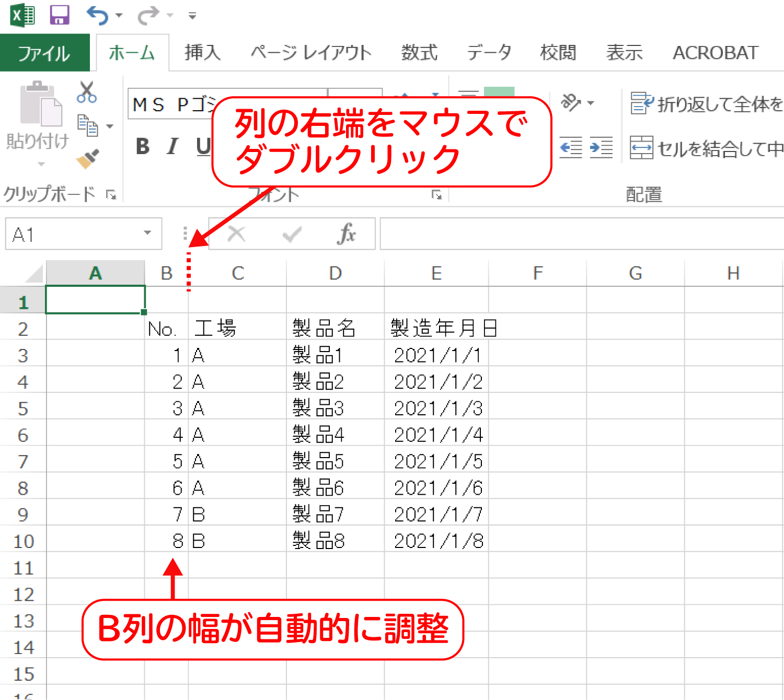Click the Copy icon
This screenshot has height=700, width=784.
(x=87, y=125)
